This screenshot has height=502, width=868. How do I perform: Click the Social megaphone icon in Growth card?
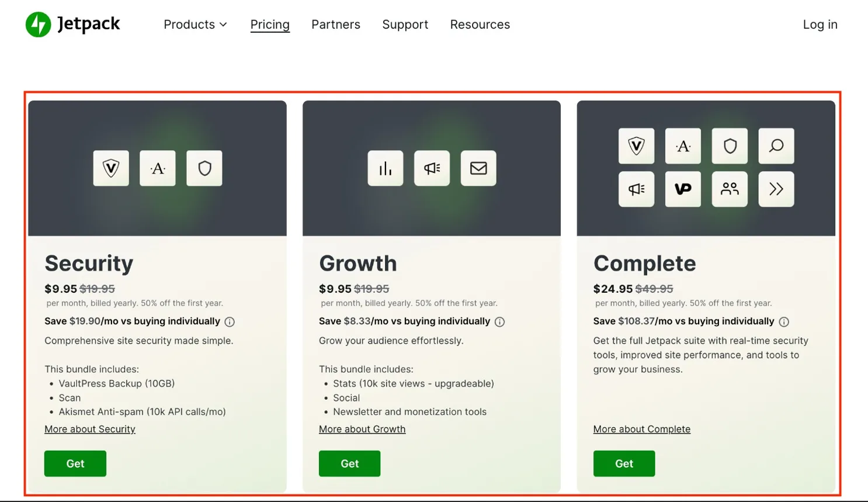tap(432, 168)
